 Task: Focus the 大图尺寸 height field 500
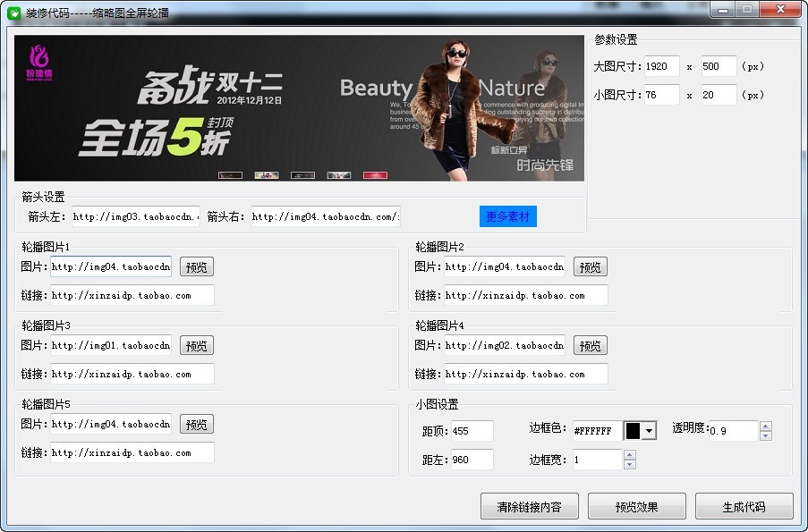[x=719, y=66]
